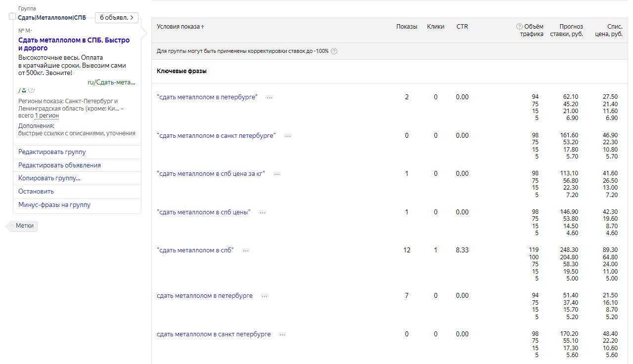The image size is (633, 364).
Task: Select the bid forecast value 170.20
Action: coord(570,334)
